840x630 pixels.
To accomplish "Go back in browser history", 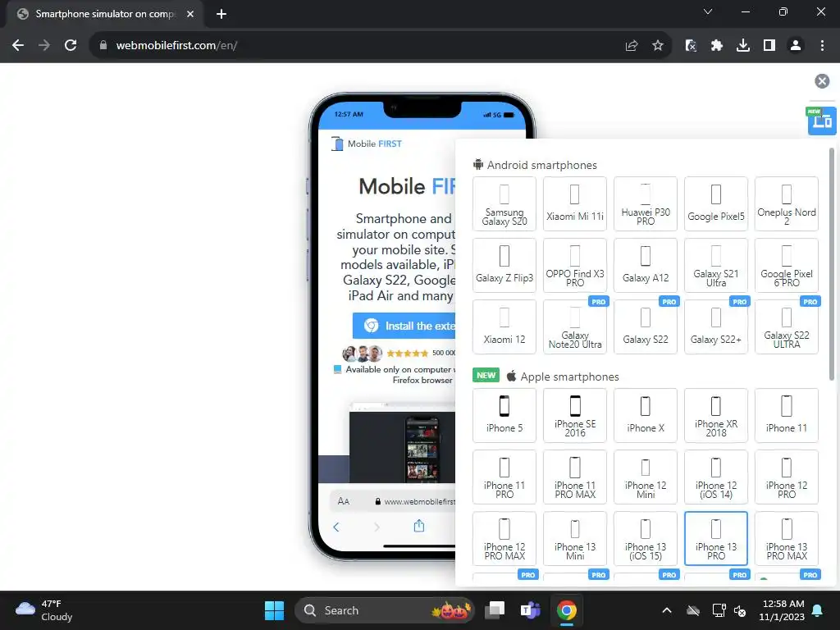I will point(18,46).
